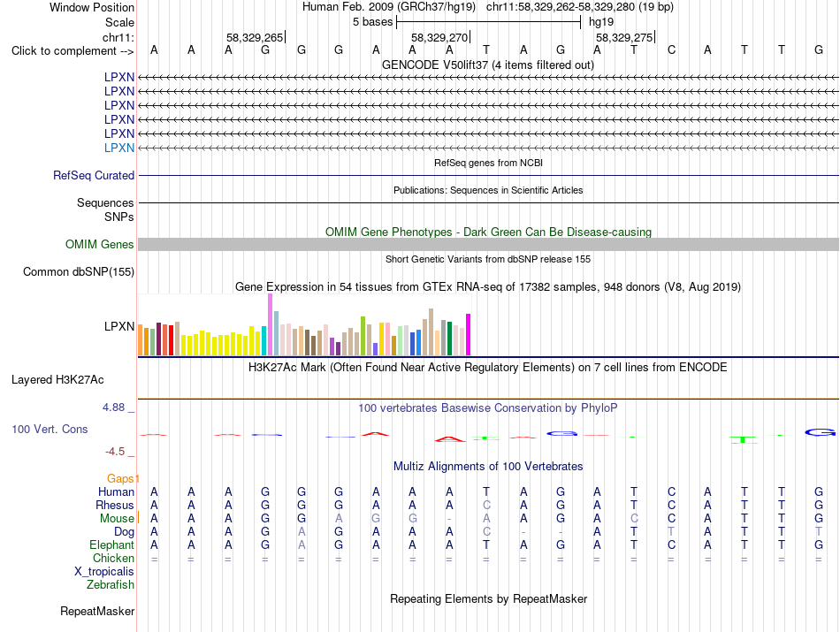Select the Dog alignment row label

125,532
